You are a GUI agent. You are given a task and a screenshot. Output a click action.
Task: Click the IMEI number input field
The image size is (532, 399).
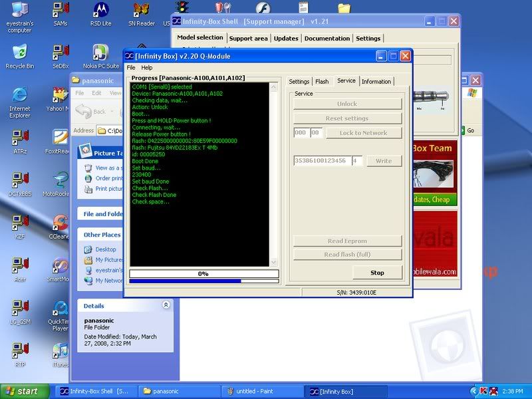tap(323, 160)
